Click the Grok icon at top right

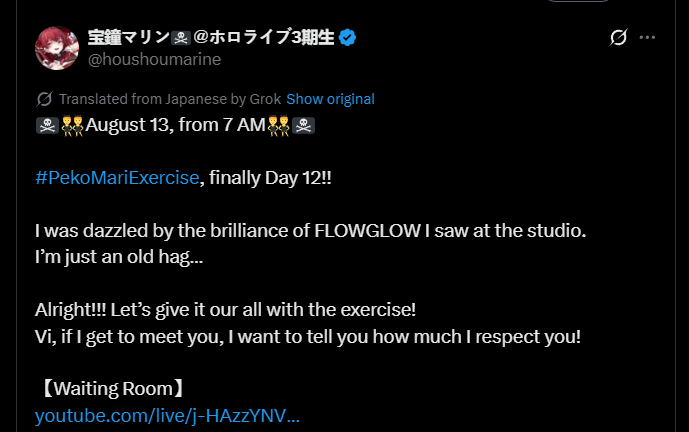coord(618,37)
